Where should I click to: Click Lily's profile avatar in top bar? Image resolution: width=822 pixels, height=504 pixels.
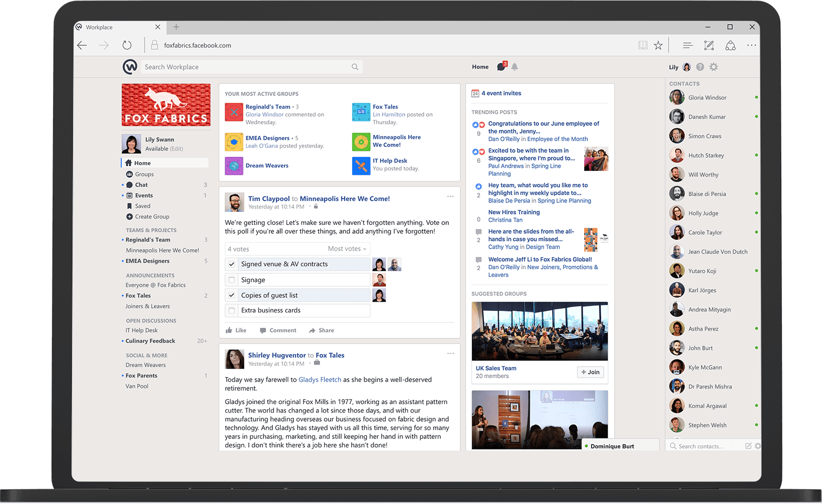click(x=687, y=67)
